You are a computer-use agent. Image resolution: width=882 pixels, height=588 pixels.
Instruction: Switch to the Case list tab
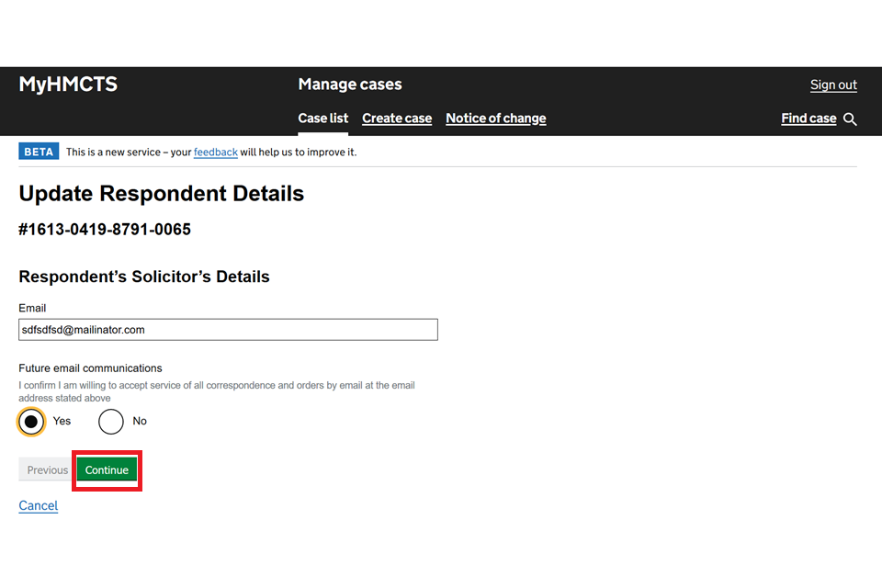[x=323, y=119]
